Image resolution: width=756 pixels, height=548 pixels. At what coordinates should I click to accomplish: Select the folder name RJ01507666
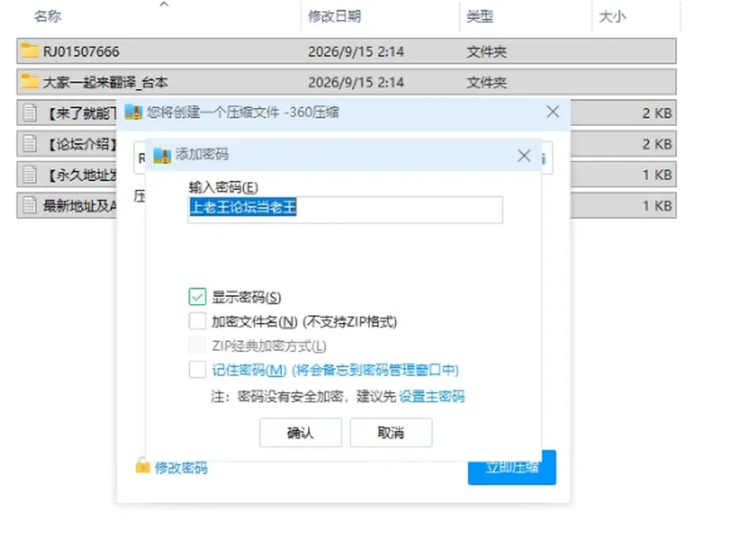81,51
